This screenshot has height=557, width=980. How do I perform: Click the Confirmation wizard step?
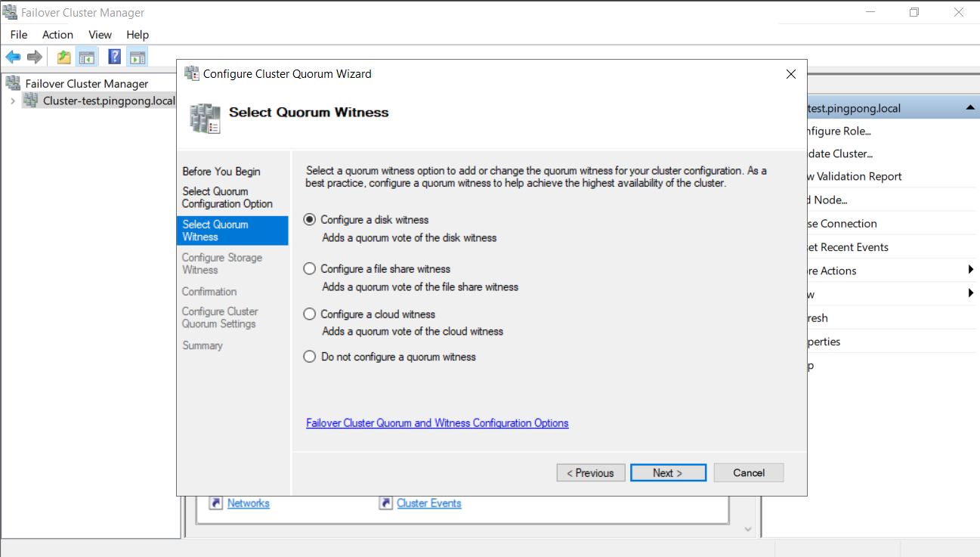pos(209,292)
